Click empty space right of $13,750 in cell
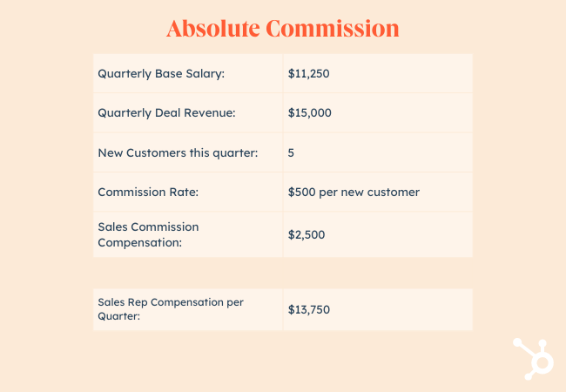This screenshot has height=392, width=566. [409, 309]
